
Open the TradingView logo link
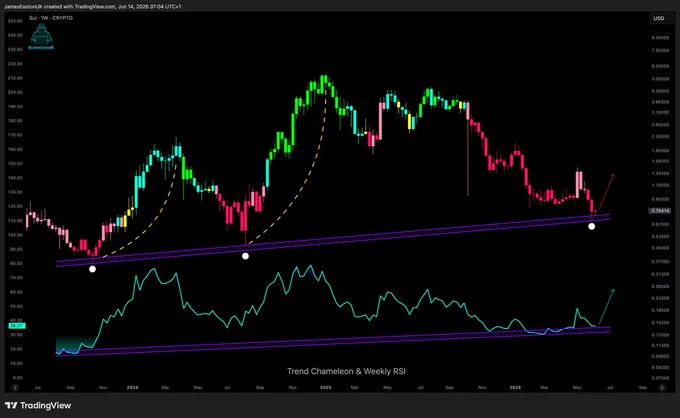tap(38, 405)
